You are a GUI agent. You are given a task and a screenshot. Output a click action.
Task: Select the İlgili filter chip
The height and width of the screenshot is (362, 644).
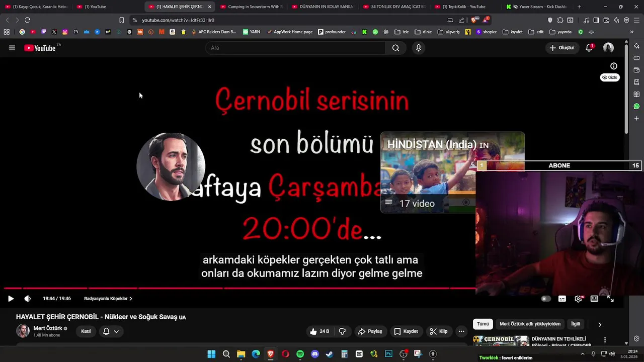[x=576, y=324]
